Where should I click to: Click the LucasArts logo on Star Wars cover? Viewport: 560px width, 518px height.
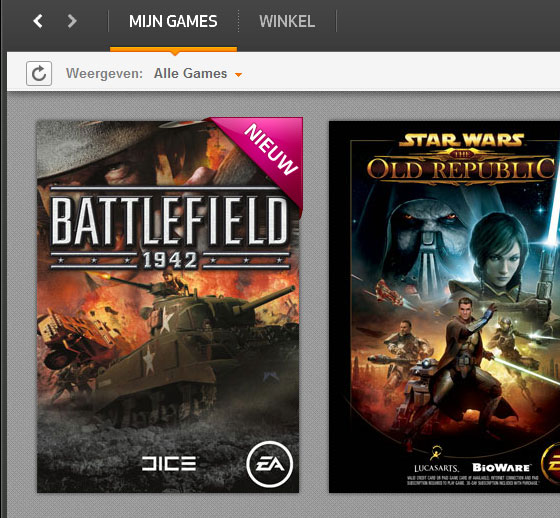436,461
